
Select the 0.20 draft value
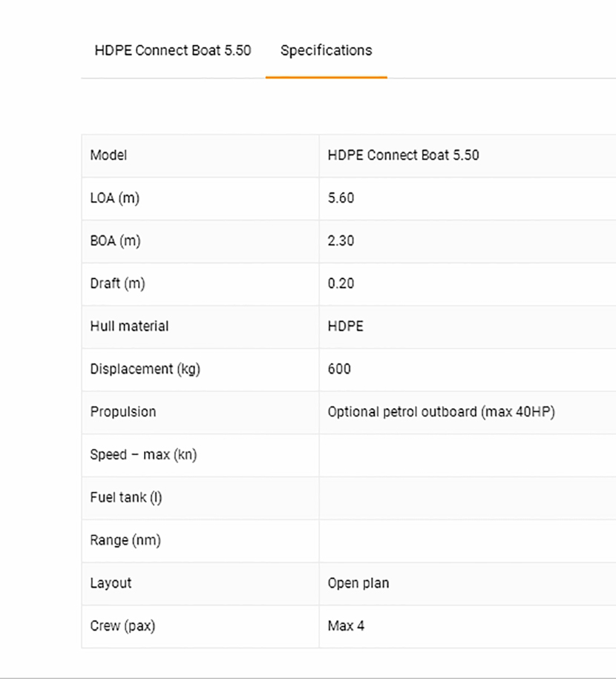(x=341, y=283)
